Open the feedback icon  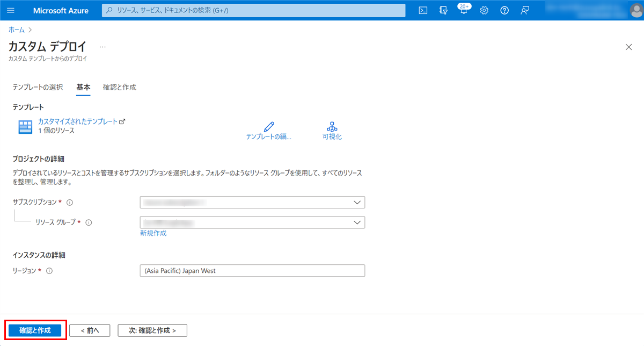[525, 10]
